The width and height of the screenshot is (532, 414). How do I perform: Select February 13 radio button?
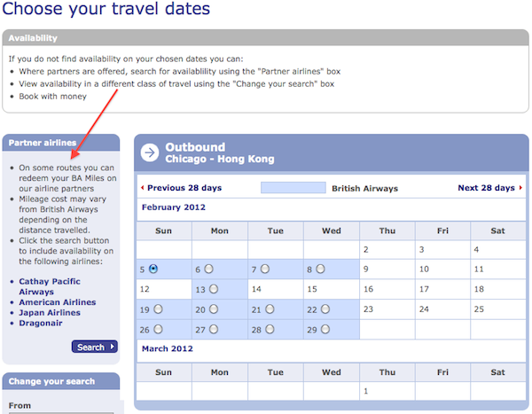[214, 289]
